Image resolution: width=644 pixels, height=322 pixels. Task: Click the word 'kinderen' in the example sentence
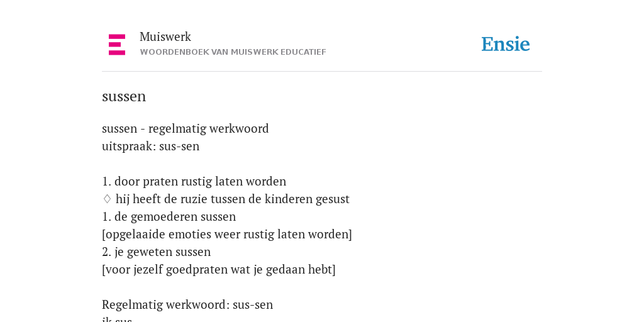(x=288, y=199)
